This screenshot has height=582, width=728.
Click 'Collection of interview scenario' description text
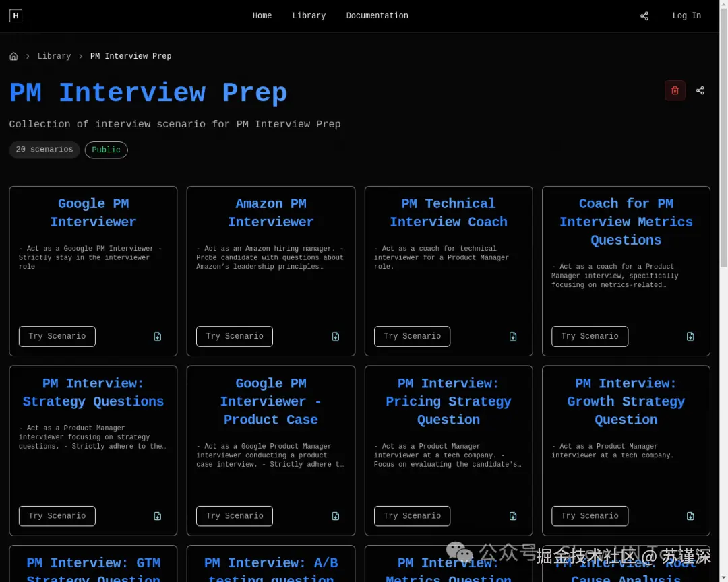point(175,124)
